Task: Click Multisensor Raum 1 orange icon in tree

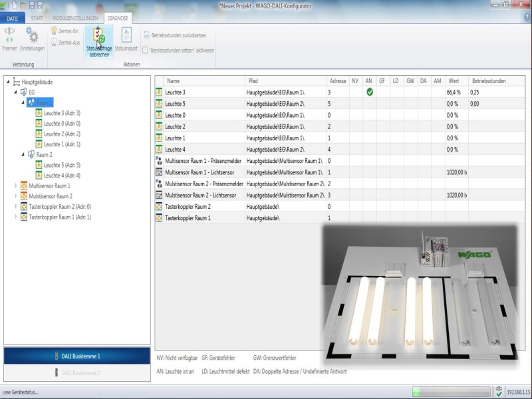Action: pyautogui.click(x=24, y=186)
